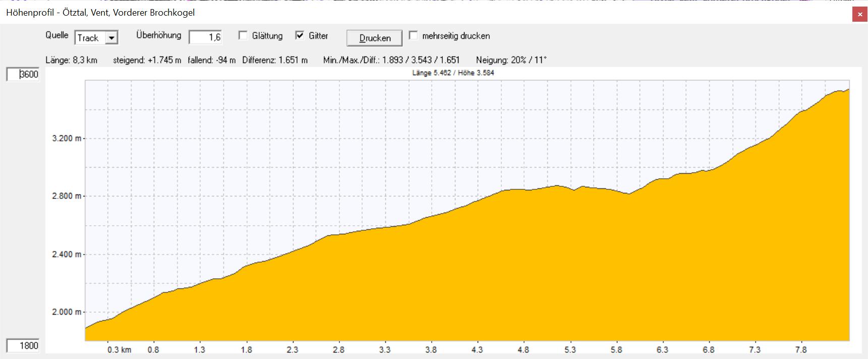This screenshot has height=359, width=868.
Task: Click the Neigung 20% / 11° statistic
Action: [511, 60]
